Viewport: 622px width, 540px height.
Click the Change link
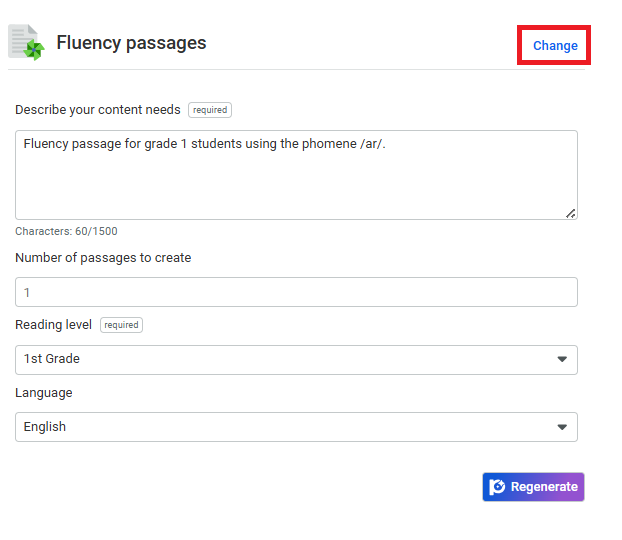tap(554, 46)
